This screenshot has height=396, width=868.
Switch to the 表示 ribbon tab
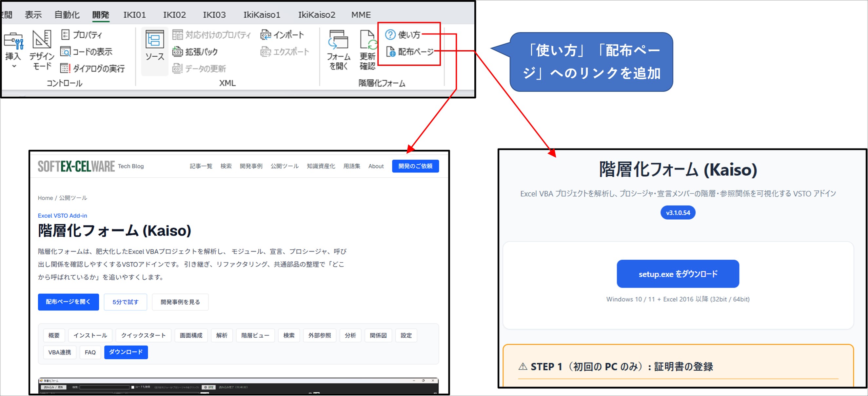[x=33, y=14]
